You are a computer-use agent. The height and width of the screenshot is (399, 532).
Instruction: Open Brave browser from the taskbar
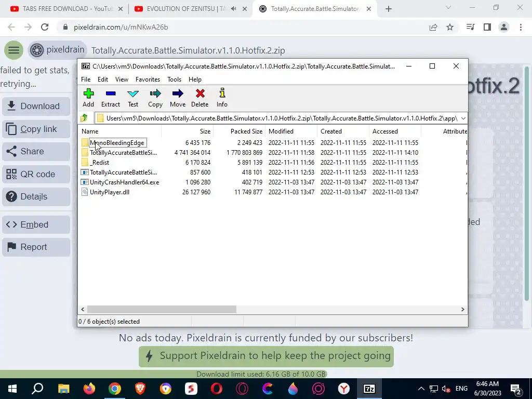click(140, 389)
